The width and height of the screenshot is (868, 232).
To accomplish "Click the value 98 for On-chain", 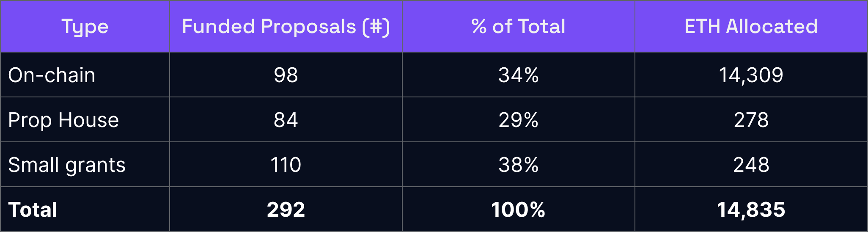I will (286, 75).
